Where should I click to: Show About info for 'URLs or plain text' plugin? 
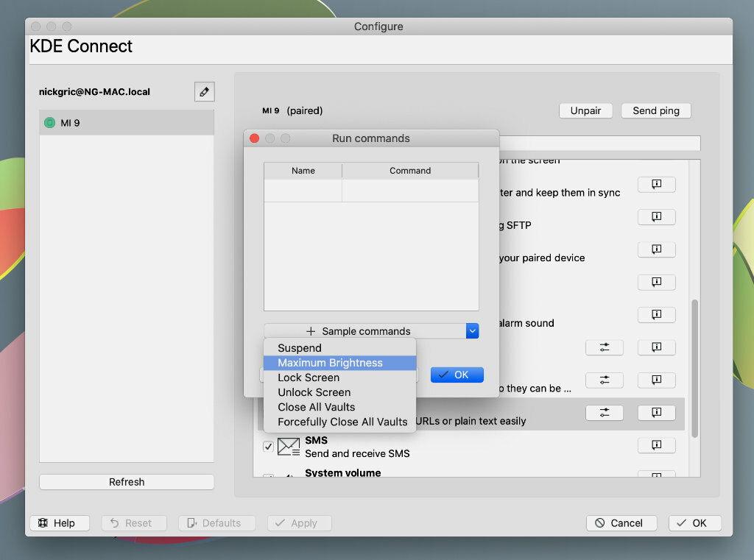pyautogui.click(x=656, y=412)
